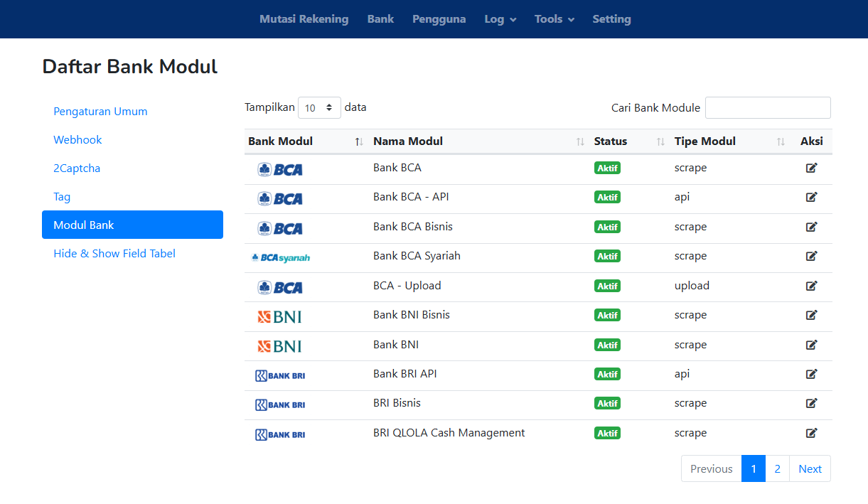Click edit icon for Bank BRI API

click(811, 374)
